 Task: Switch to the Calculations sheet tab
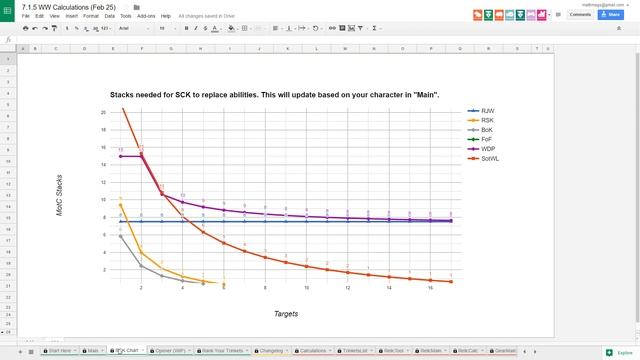313,351
